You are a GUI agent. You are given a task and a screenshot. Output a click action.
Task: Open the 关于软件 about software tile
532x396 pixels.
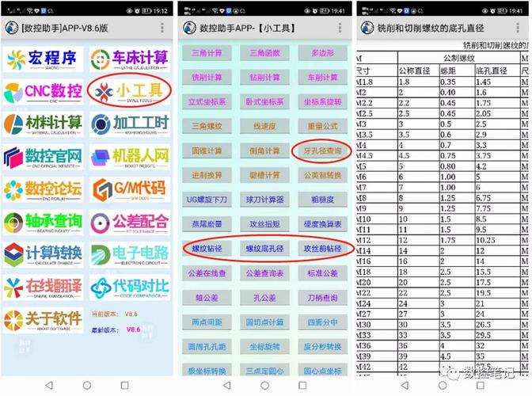(x=43, y=321)
